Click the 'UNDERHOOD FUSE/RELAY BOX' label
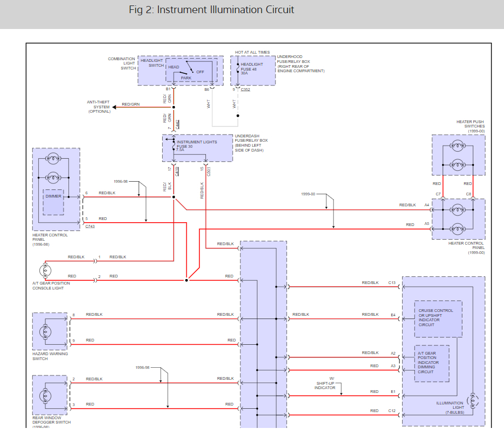This screenshot has height=440, width=504. [x=301, y=63]
